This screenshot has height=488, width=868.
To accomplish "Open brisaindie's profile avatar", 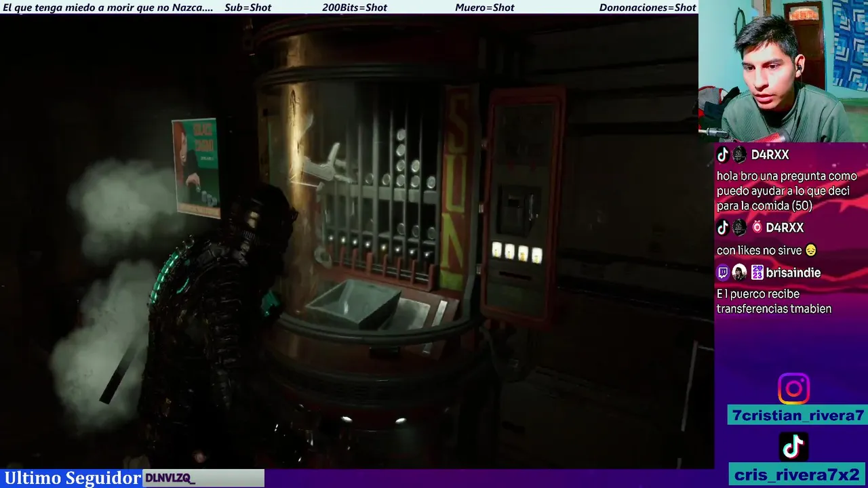I will (x=739, y=273).
